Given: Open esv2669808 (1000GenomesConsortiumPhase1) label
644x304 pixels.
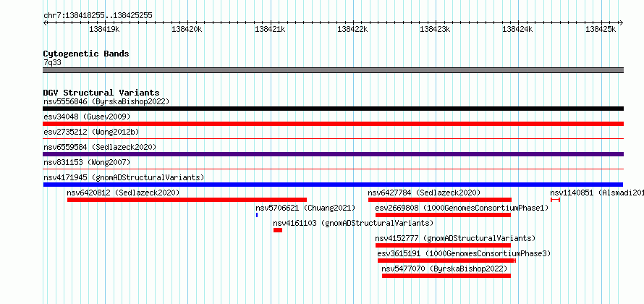Looking at the screenshot, I should (462, 208).
